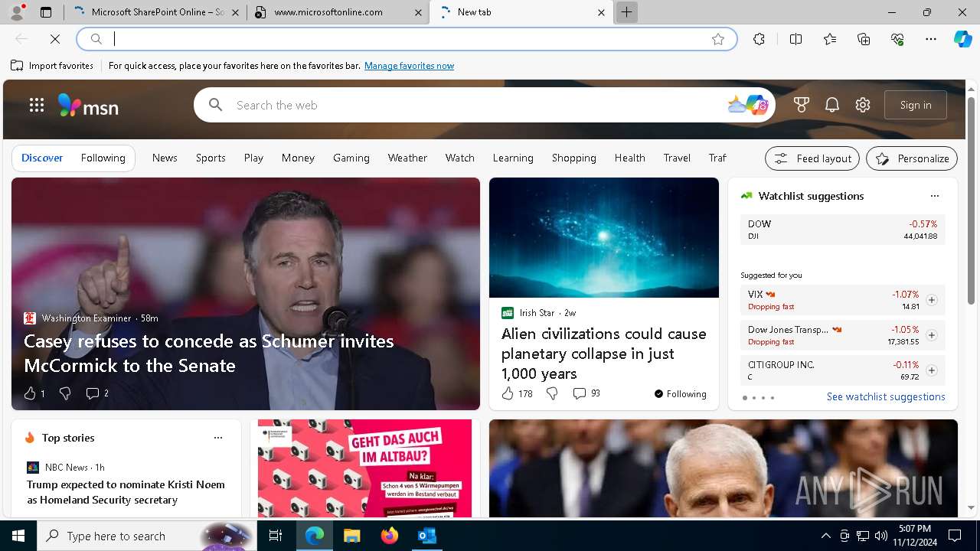Open Outlook from the taskbar
This screenshot has height=551, width=980.
point(426,536)
